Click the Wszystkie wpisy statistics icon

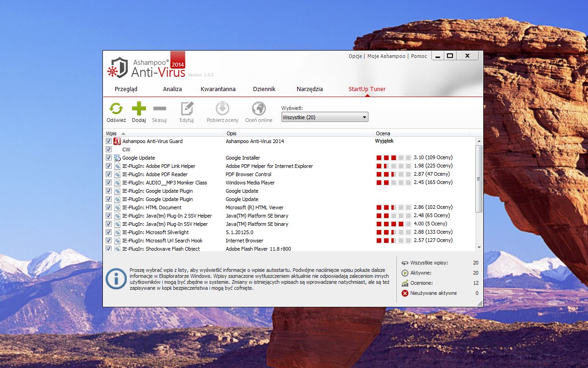[405, 263]
